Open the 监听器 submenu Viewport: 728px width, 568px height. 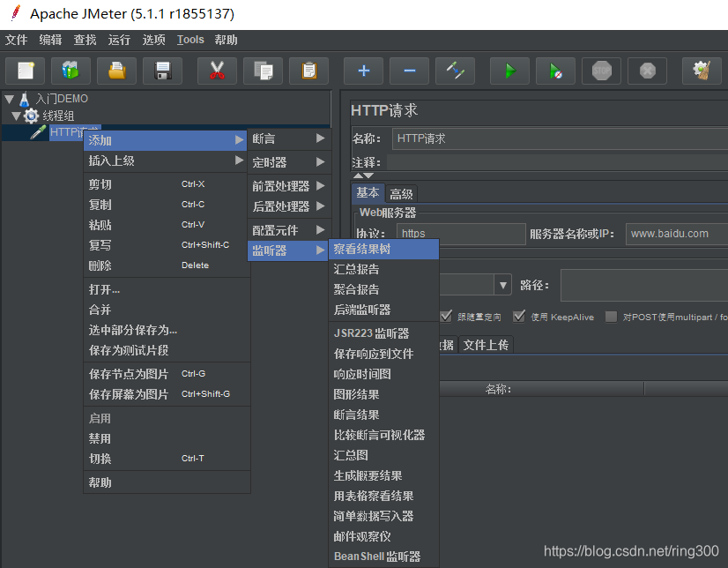point(288,250)
